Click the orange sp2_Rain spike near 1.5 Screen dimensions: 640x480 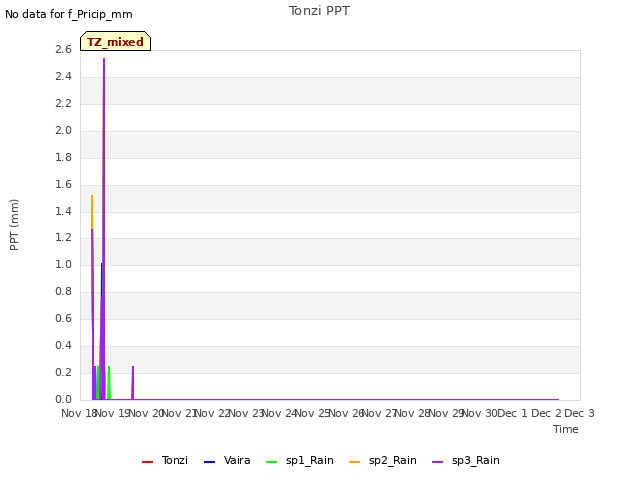coord(92,197)
